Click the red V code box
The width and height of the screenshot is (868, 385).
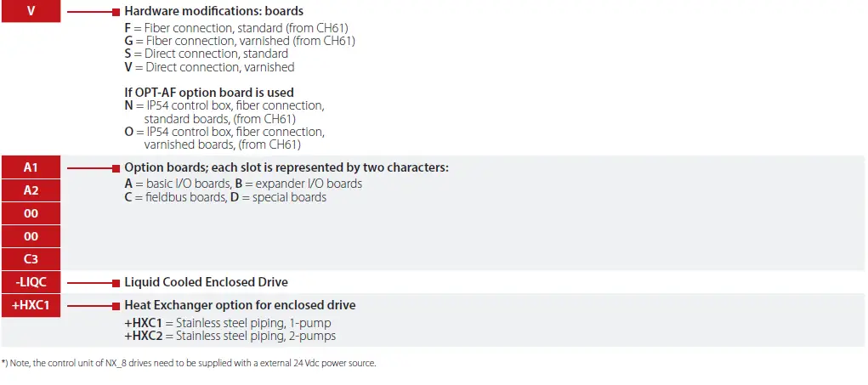31,13
